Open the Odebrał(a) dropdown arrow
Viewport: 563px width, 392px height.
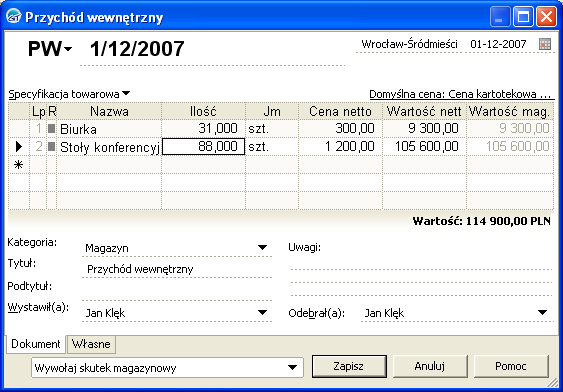[543, 312]
